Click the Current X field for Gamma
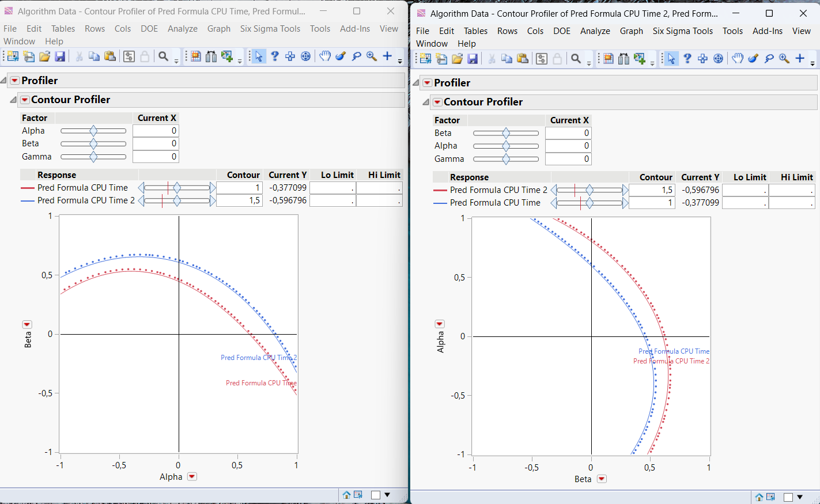820x504 pixels. pos(156,156)
